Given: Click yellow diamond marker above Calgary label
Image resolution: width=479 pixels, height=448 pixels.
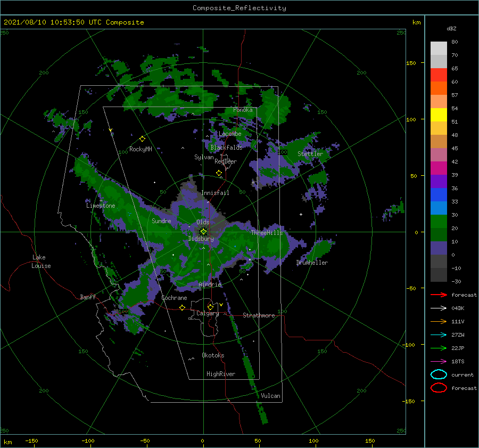Looking at the screenshot, I should (210, 307).
